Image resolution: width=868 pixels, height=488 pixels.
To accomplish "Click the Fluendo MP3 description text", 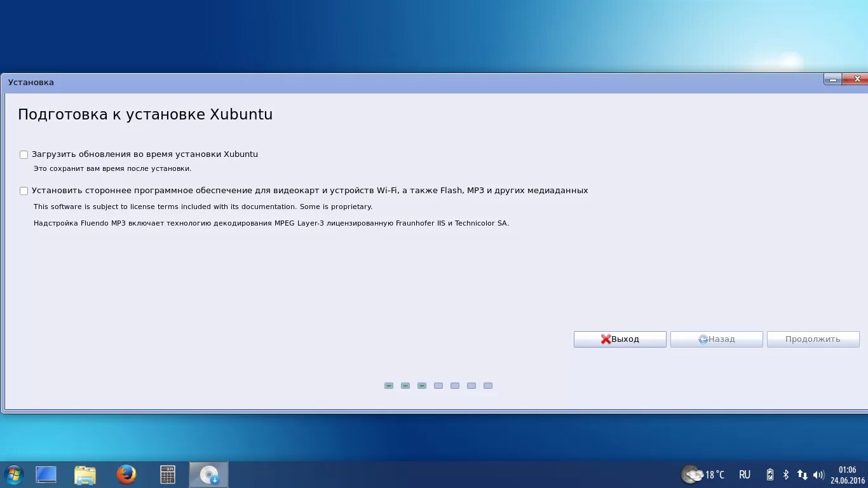I will pos(271,224).
